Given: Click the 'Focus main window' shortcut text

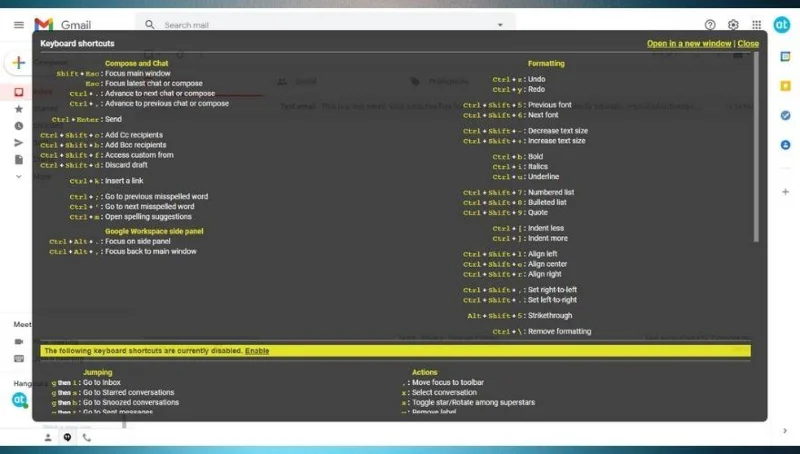Looking at the screenshot, I should click(x=138, y=73).
